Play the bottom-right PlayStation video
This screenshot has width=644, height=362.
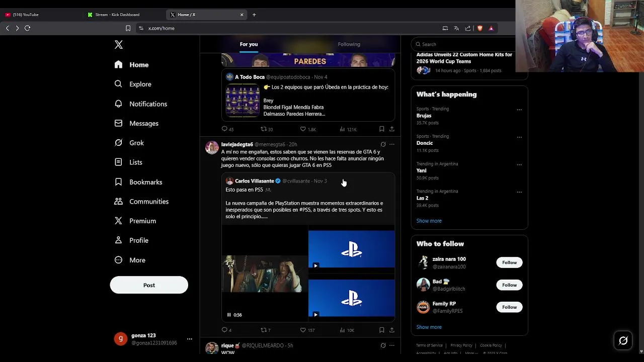click(x=315, y=315)
